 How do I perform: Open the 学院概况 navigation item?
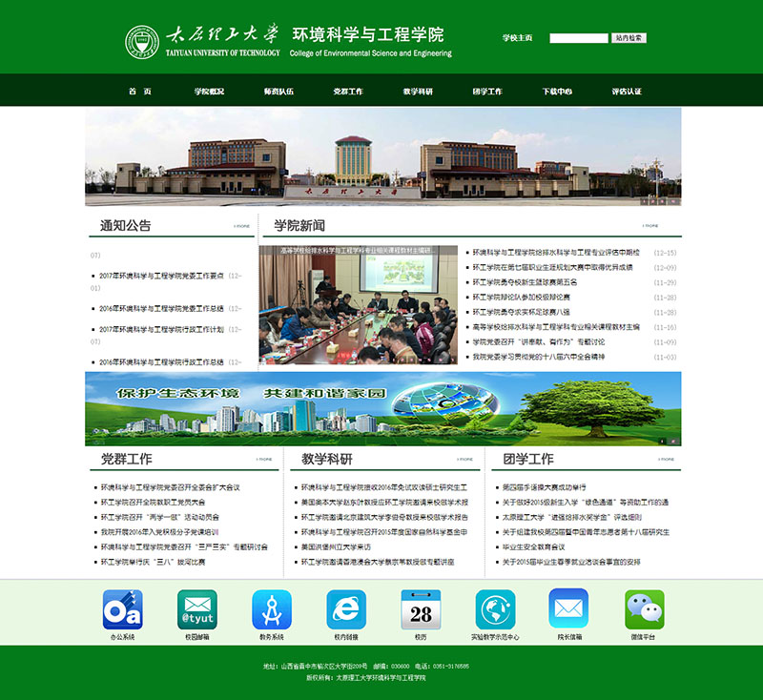(209, 91)
